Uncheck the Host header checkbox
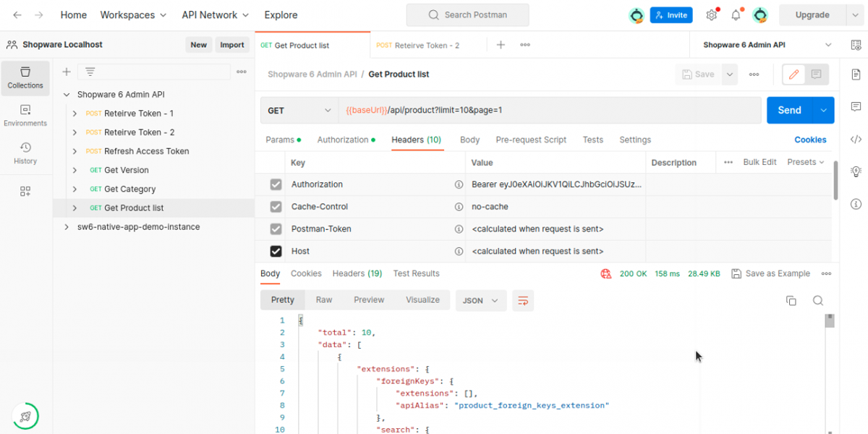Image resolution: width=868 pixels, height=434 pixels. tap(276, 251)
